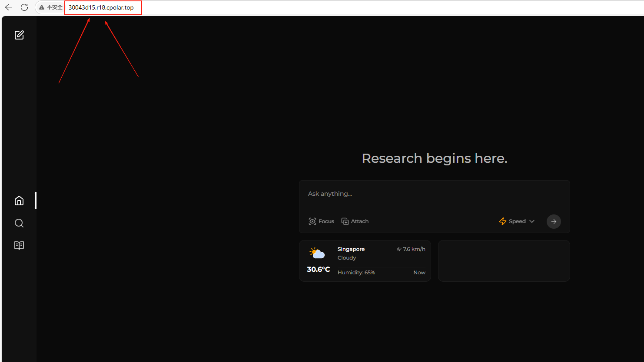Screen dimensions: 644x362
Task: Reload the current page
Action: [x=24, y=7]
